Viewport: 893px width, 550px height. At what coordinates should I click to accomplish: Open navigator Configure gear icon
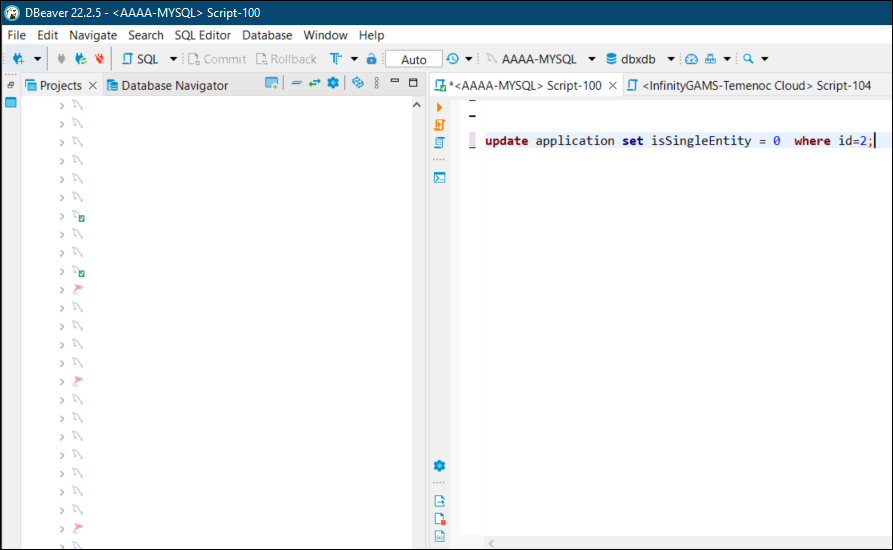[x=333, y=83]
